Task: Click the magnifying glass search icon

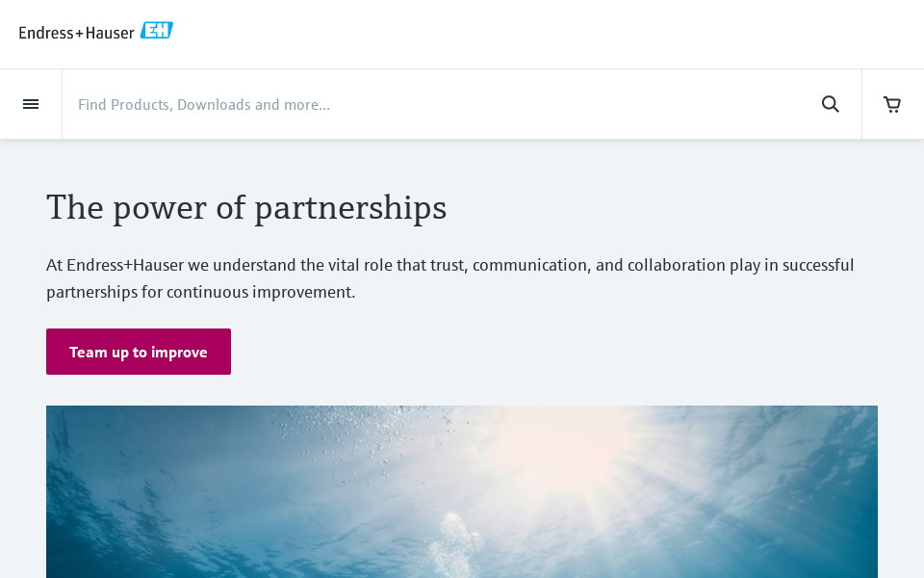Action: coord(830,104)
